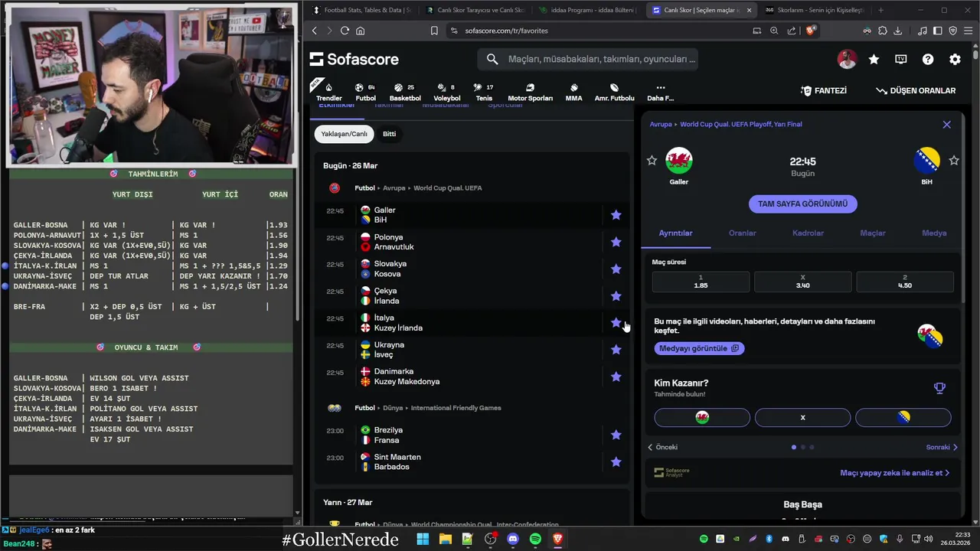Viewport: 980px width, 551px height.
Task: Select odds 4.50 for away win
Action: click(904, 282)
